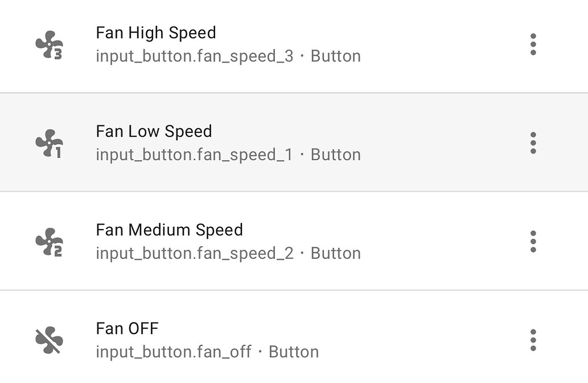
Task: Select the Fan Medium Speed entity icon
Action: 48,241
